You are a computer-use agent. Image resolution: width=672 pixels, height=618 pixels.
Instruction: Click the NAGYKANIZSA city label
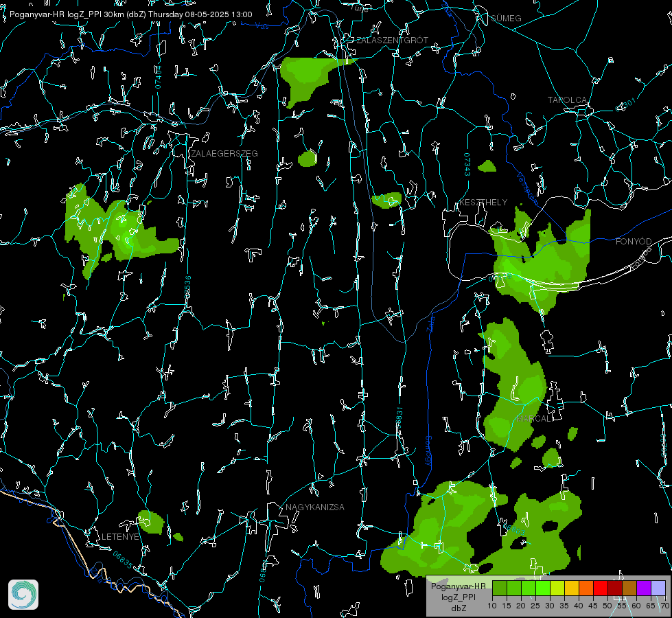pos(315,507)
